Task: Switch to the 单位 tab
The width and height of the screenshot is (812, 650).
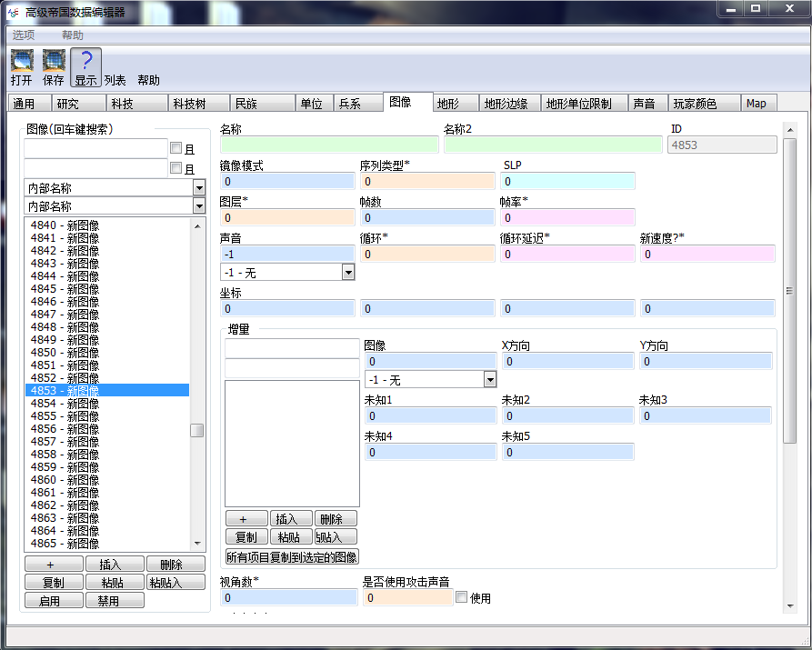Action: click(x=311, y=104)
